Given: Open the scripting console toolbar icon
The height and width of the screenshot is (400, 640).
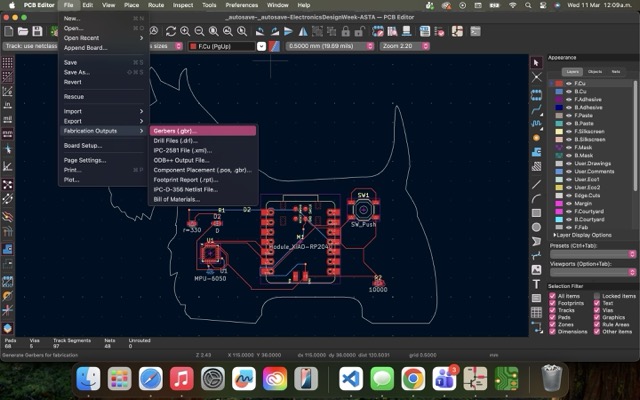Looking at the screenshot, I should (475, 31).
